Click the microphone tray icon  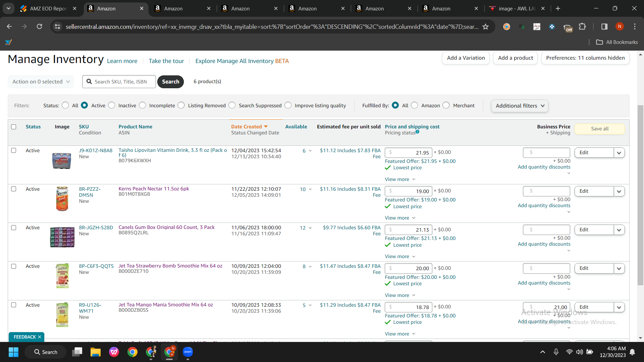tap(556, 352)
